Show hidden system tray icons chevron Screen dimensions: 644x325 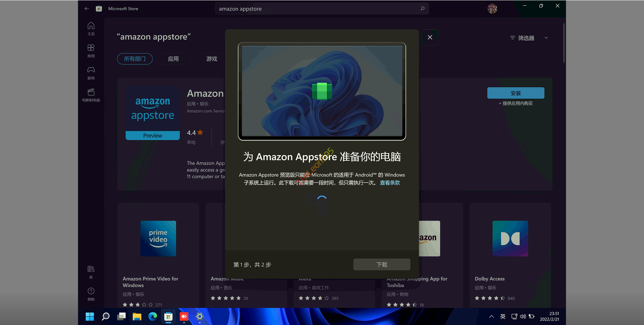[x=492, y=317]
